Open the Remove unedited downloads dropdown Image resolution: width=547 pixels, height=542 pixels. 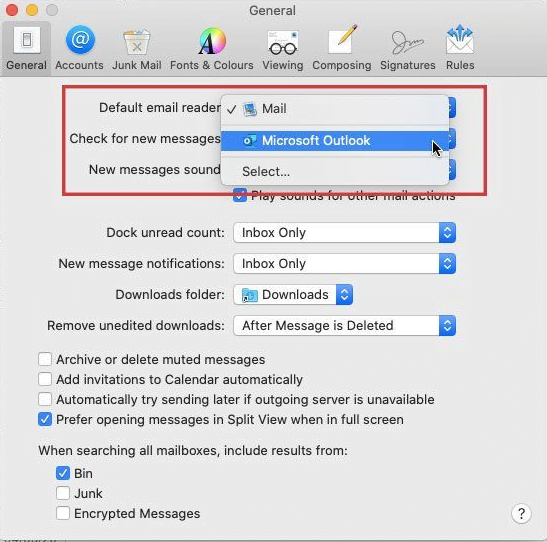(344, 326)
